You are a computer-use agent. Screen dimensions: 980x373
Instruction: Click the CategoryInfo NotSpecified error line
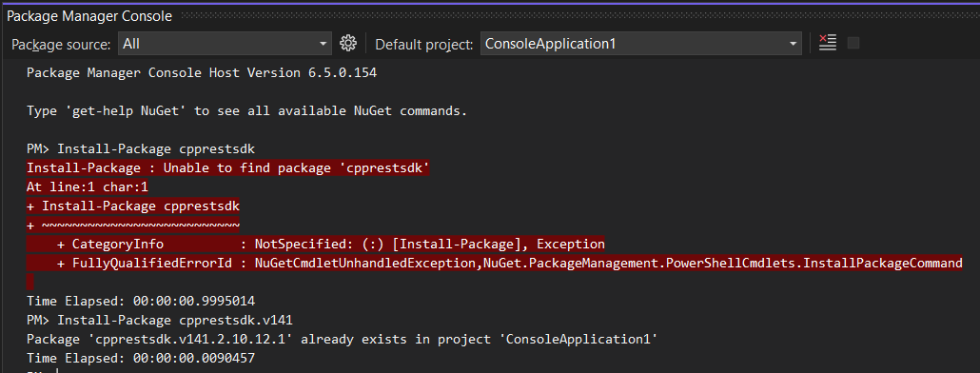point(316,244)
